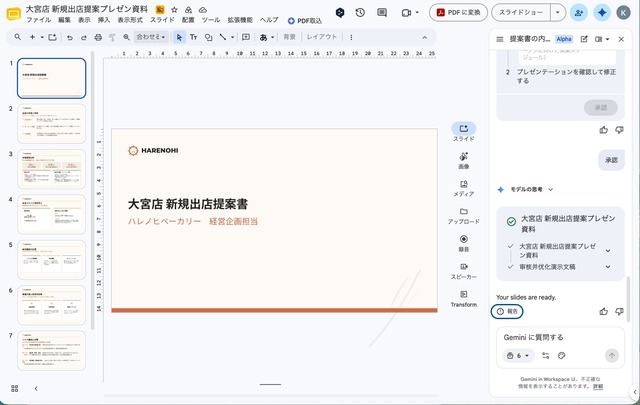This screenshot has width=640, height=405.
Task: Toggle the Gemini sparkle button
Action: click(x=602, y=13)
